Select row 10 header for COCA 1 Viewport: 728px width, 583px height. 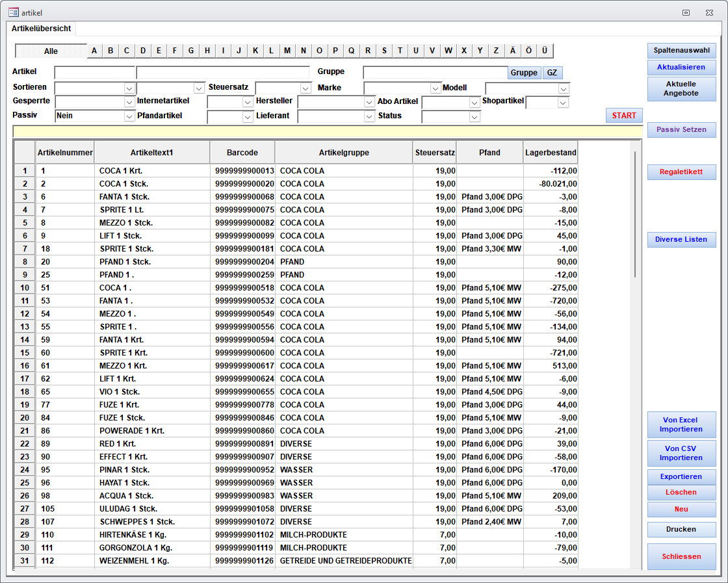[x=25, y=288]
